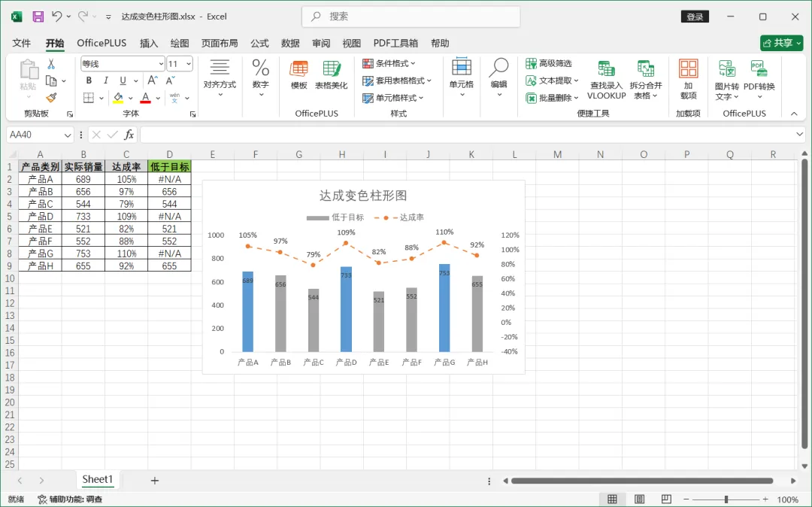Open the 文件 File menu
This screenshot has width=812, height=507.
pos(21,43)
